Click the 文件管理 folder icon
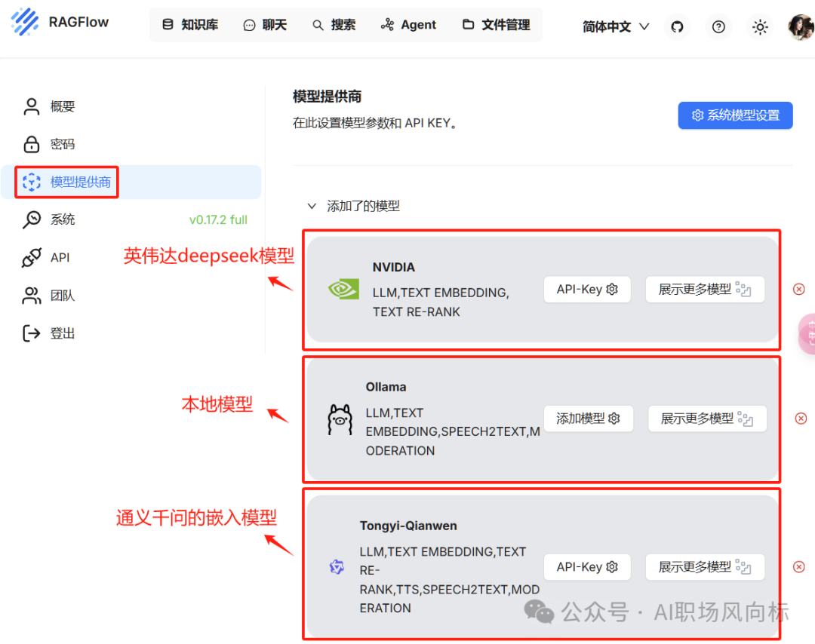815x644 pixels. click(x=468, y=24)
